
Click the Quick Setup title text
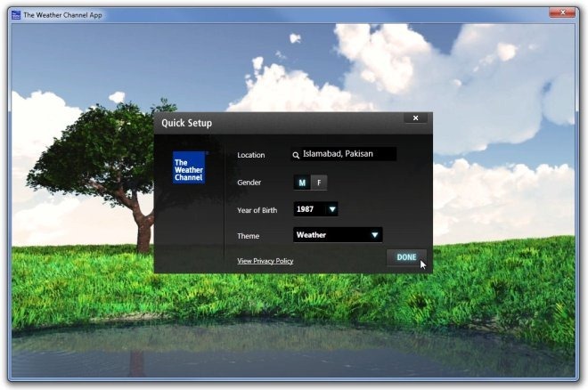click(x=187, y=123)
